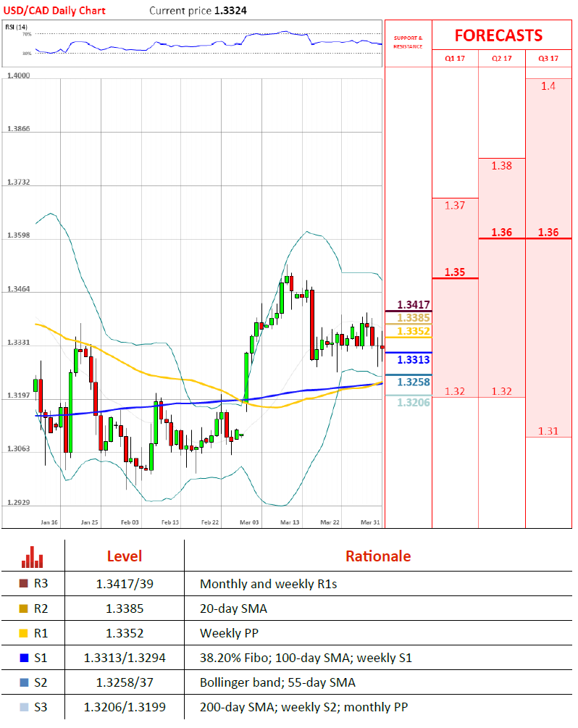Click the R2 row label
Image resolution: width=578 pixels, height=728 pixels.
tap(41, 608)
